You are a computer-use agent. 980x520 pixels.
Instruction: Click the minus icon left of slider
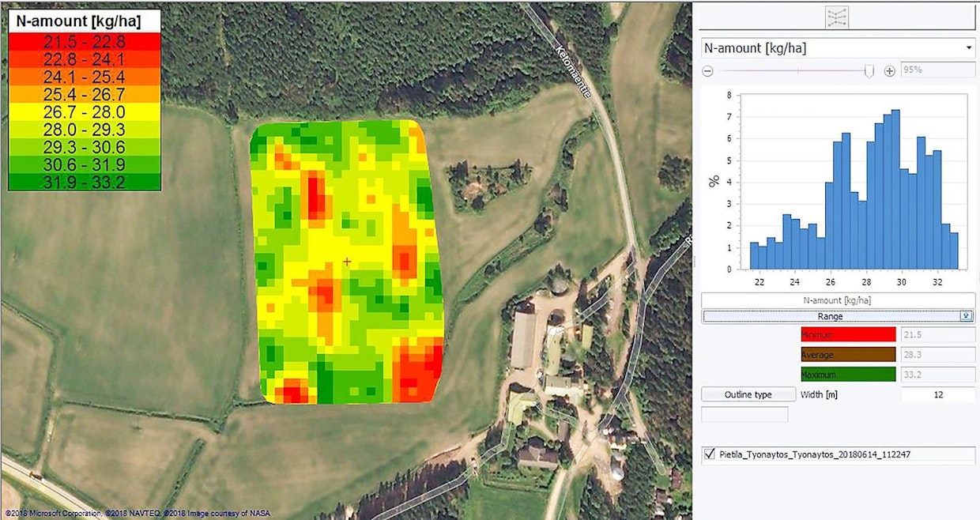point(708,71)
